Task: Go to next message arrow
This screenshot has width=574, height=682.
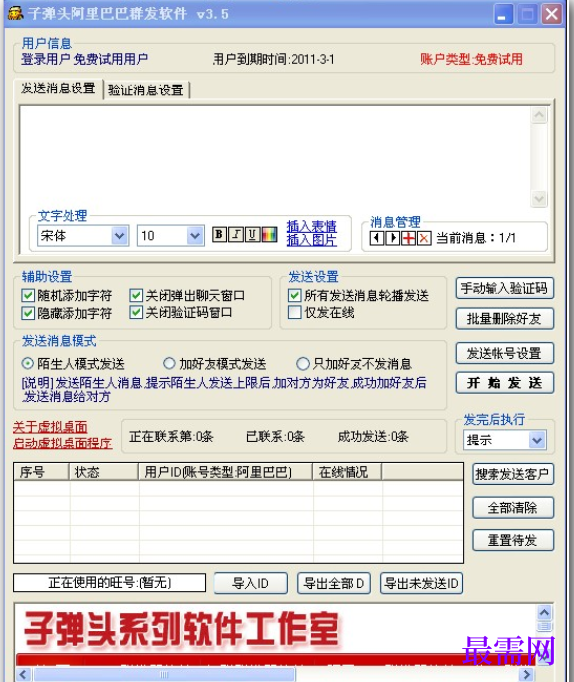Action: 393,238
